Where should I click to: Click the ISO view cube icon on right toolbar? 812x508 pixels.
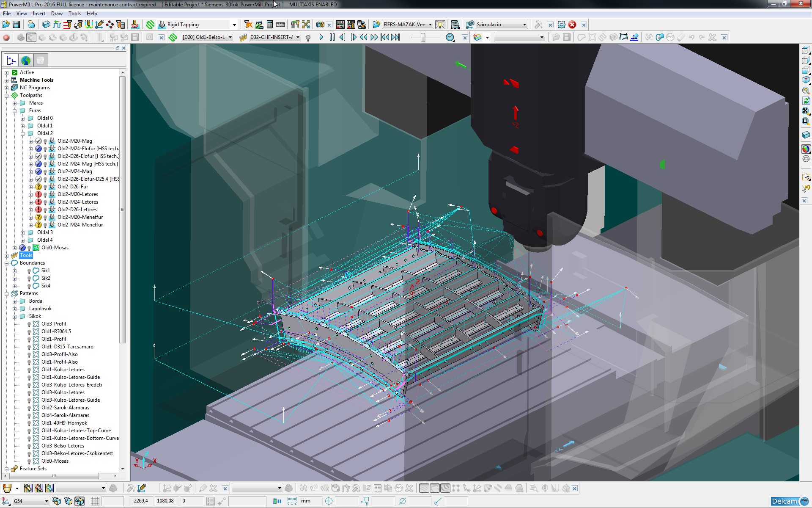pos(806,80)
